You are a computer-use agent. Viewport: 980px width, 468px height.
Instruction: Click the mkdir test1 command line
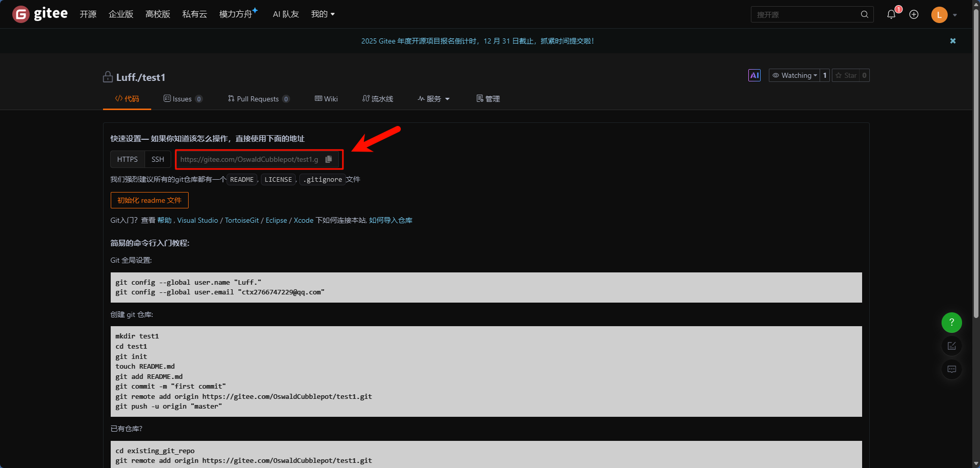[137, 336]
